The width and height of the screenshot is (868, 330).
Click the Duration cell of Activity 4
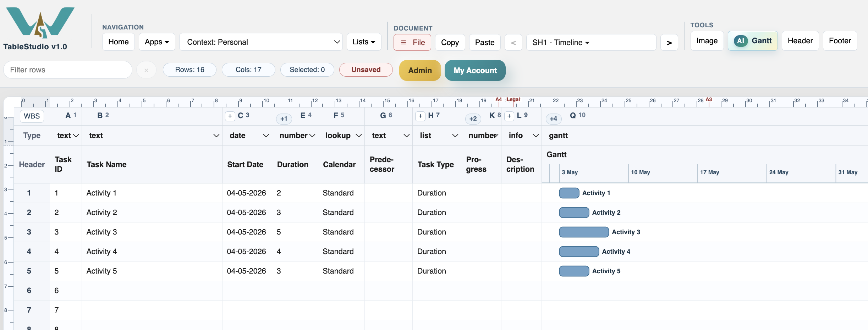click(x=295, y=252)
